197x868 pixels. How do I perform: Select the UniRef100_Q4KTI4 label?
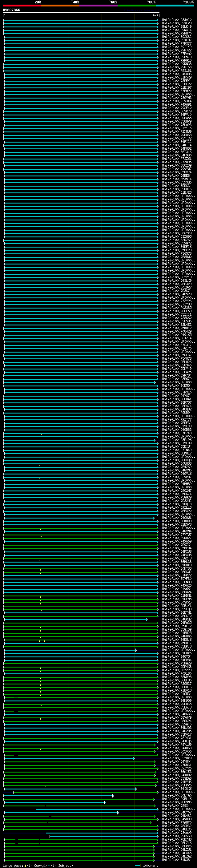(x=177, y=145)
